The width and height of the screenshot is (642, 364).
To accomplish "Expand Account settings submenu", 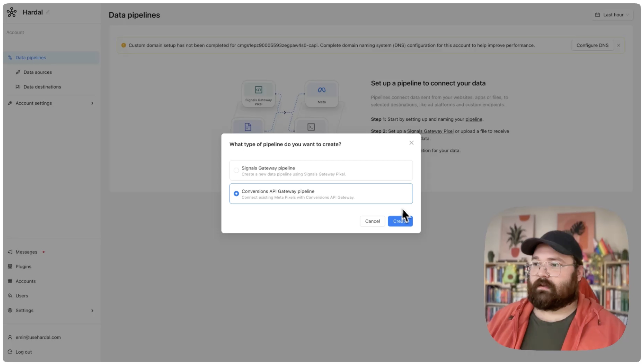I will (92, 103).
